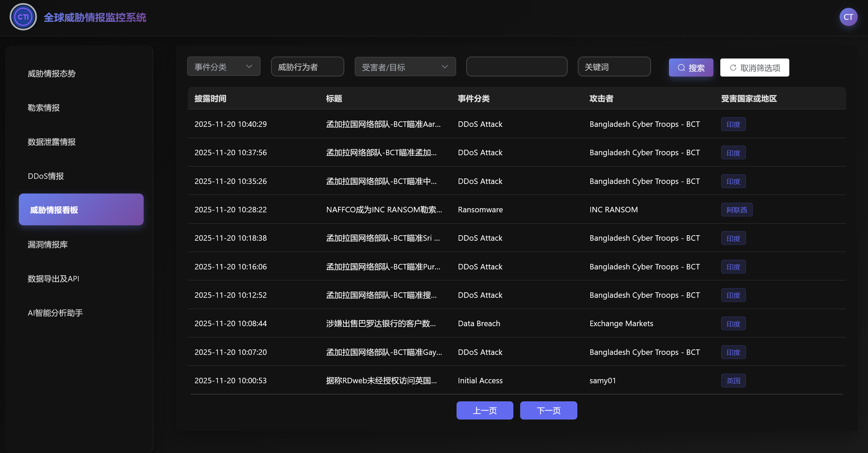Select DDoS情报 from the sidebar
This screenshot has width=868, height=453.
click(45, 176)
